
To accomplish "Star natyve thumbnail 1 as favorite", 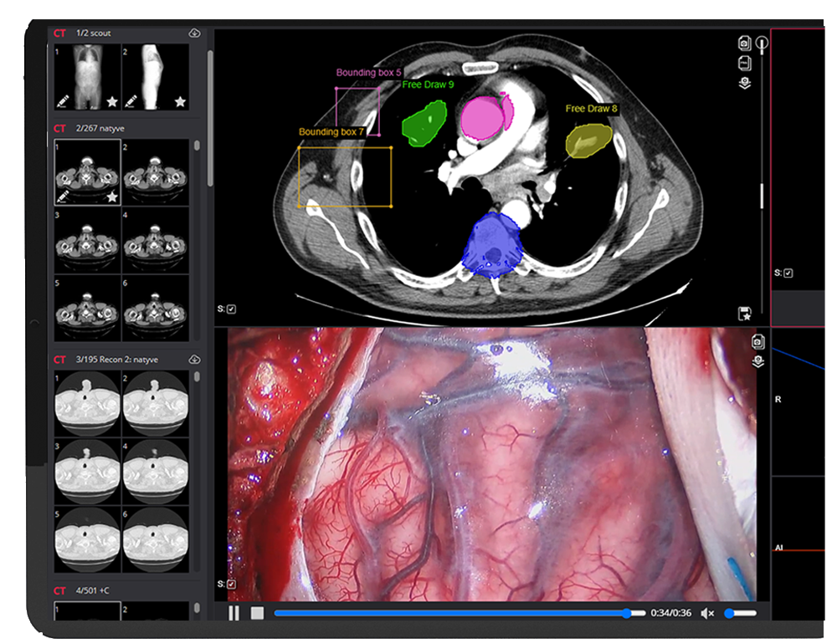I will [111, 197].
